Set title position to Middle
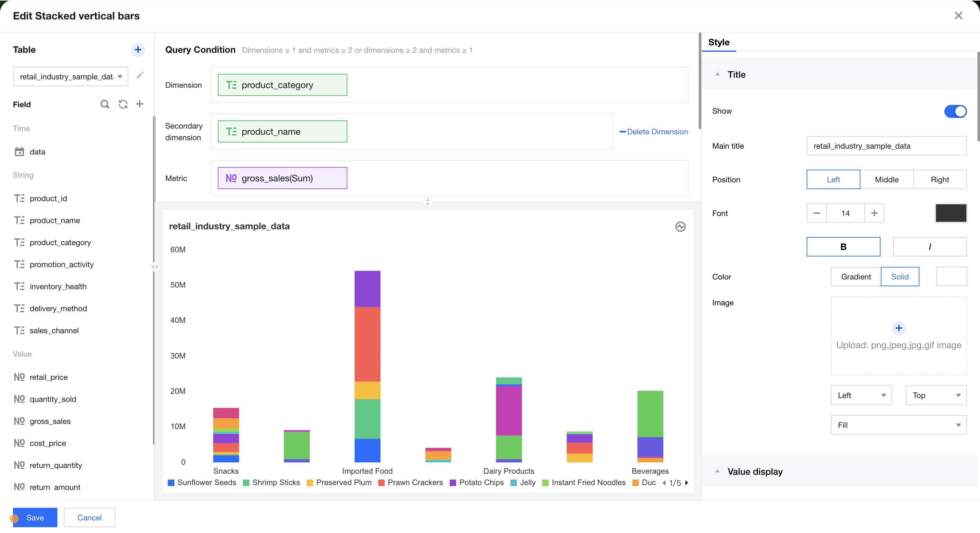Viewport: 980px width, 533px height. click(x=886, y=179)
